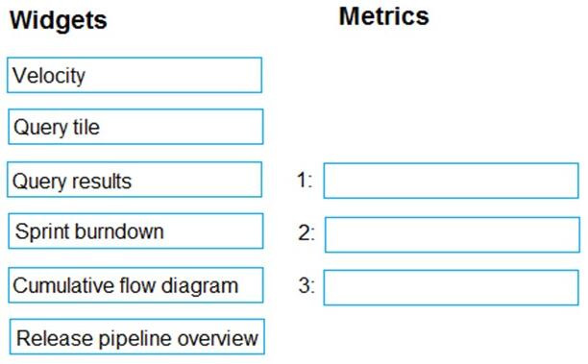Select the Release pipeline overview widget
Viewport: 588px width, 364px height.
[136, 337]
